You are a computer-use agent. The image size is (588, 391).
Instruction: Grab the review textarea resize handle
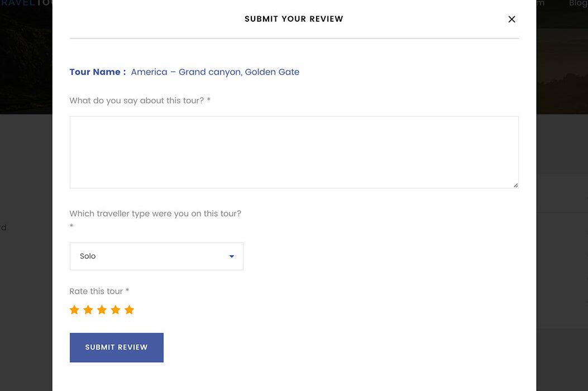pyautogui.click(x=515, y=185)
